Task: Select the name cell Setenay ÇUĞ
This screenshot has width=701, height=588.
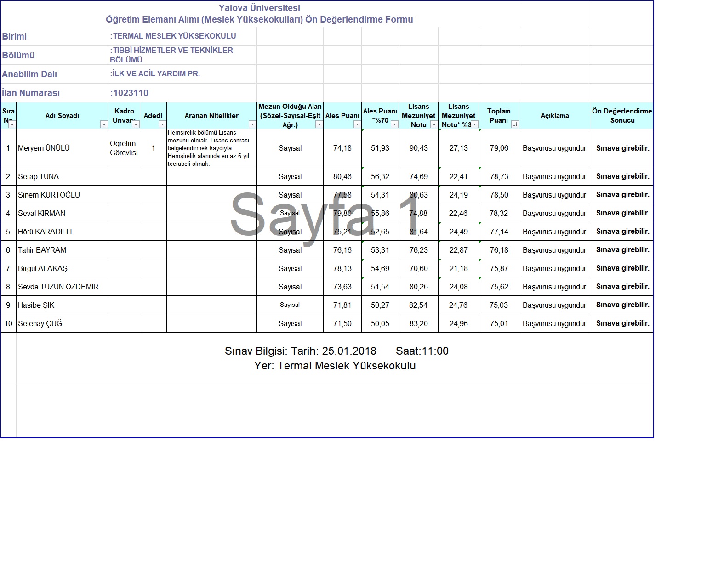Action: (x=62, y=323)
